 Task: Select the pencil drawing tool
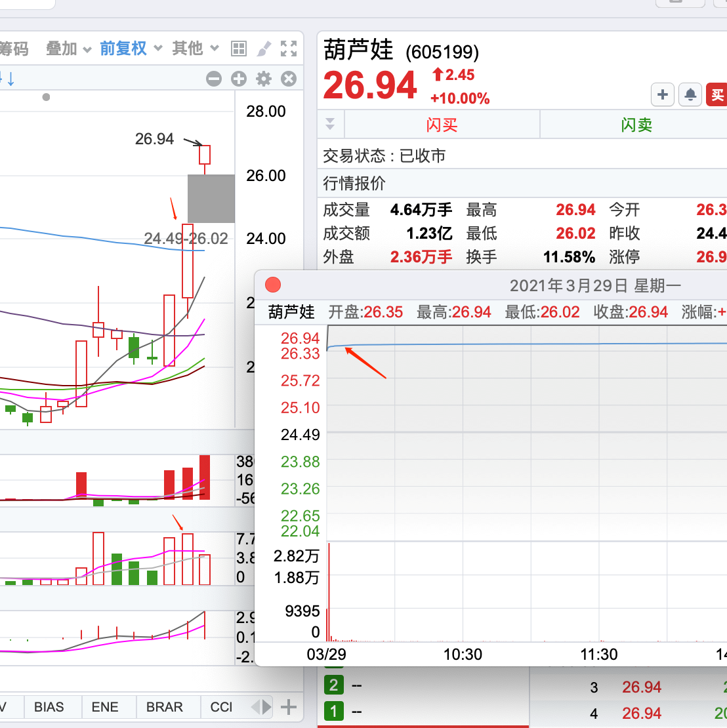[x=263, y=49]
